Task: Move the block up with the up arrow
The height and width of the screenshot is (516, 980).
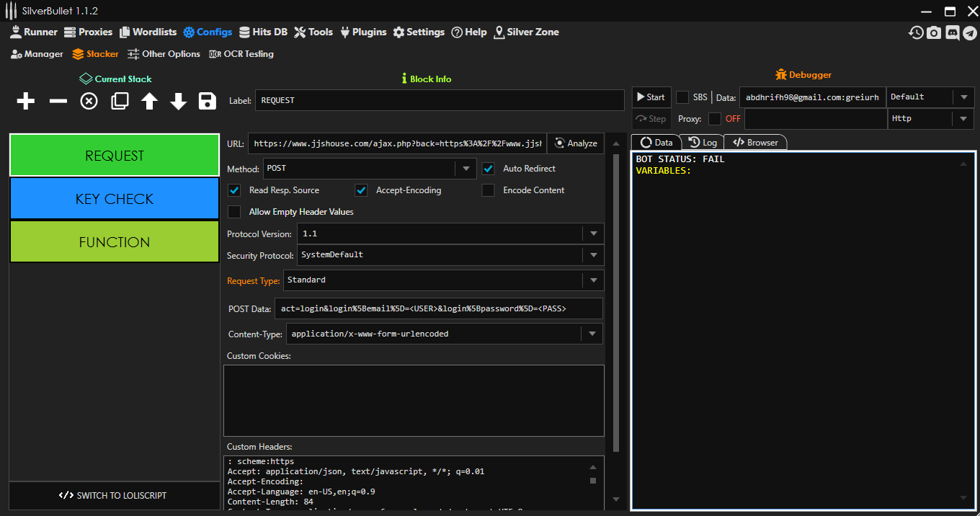Action: [149, 102]
